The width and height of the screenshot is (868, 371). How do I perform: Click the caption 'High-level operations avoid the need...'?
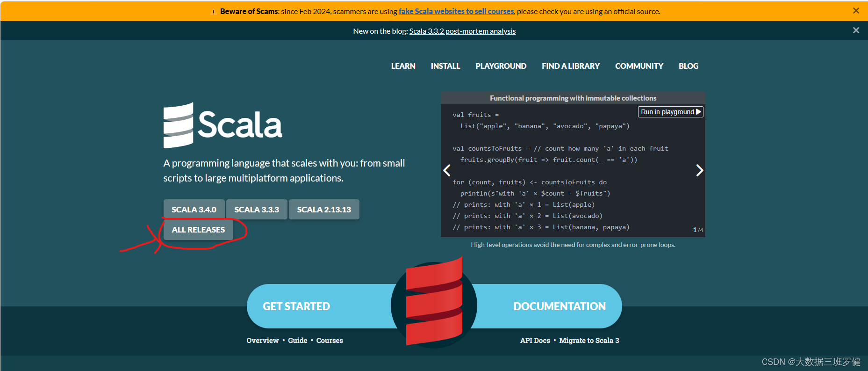(x=573, y=245)
